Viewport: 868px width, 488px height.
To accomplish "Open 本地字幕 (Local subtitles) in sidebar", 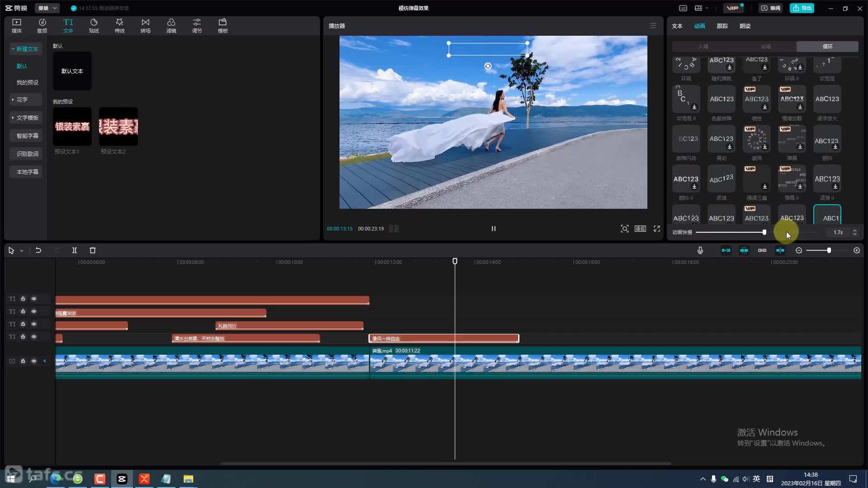I will click(26, 172).
